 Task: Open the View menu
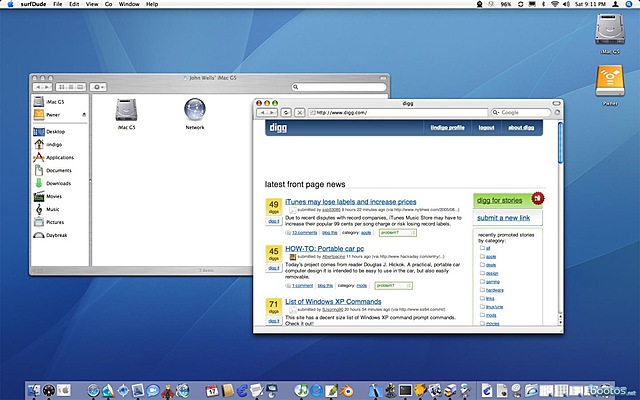(92, 4)
